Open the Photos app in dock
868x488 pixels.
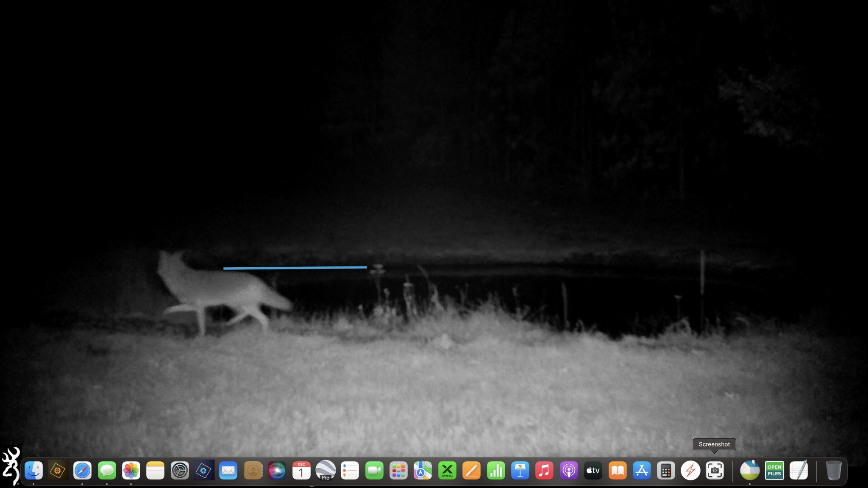[131, 471]
